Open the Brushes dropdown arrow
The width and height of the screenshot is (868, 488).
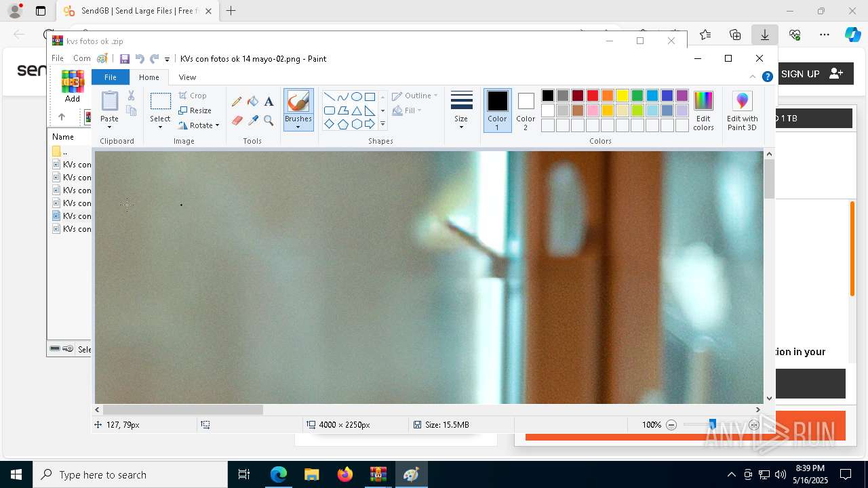pos(298,127)
